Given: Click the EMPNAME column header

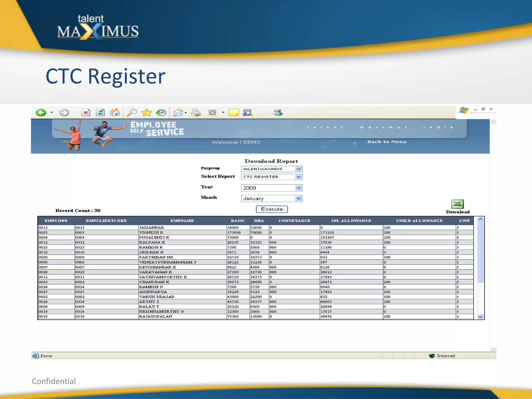Looking at the screenshot, I should click(x=182, y=221).
